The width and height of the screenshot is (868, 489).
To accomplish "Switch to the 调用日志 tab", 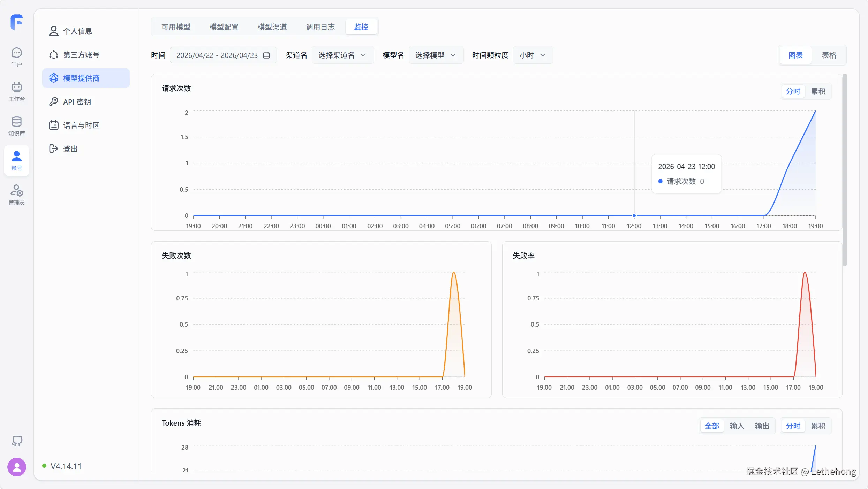I will [x=320, y=27].
